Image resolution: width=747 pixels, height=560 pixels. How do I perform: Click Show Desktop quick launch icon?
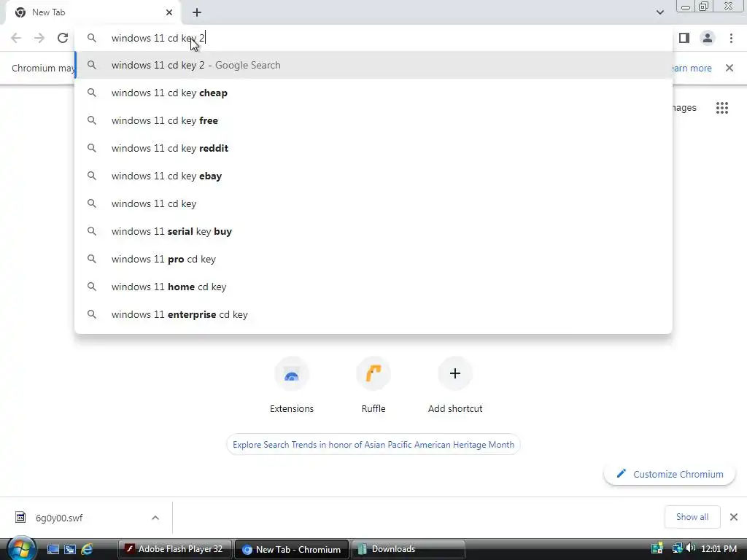(53, 549)
